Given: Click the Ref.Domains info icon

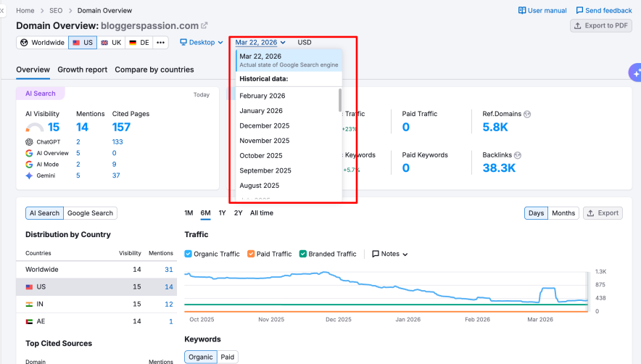Looking at the screenshot, I should click(x=527, y=114).
